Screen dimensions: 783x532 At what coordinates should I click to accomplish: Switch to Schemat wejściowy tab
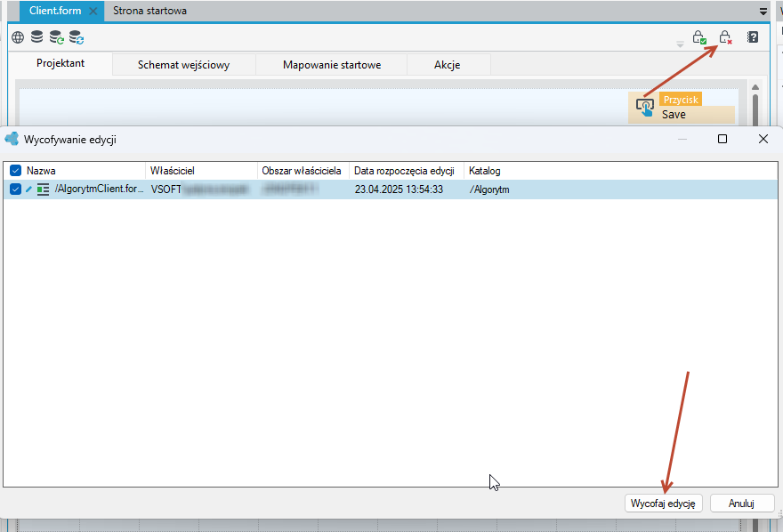pyautogui.click(x=184, y=65)
